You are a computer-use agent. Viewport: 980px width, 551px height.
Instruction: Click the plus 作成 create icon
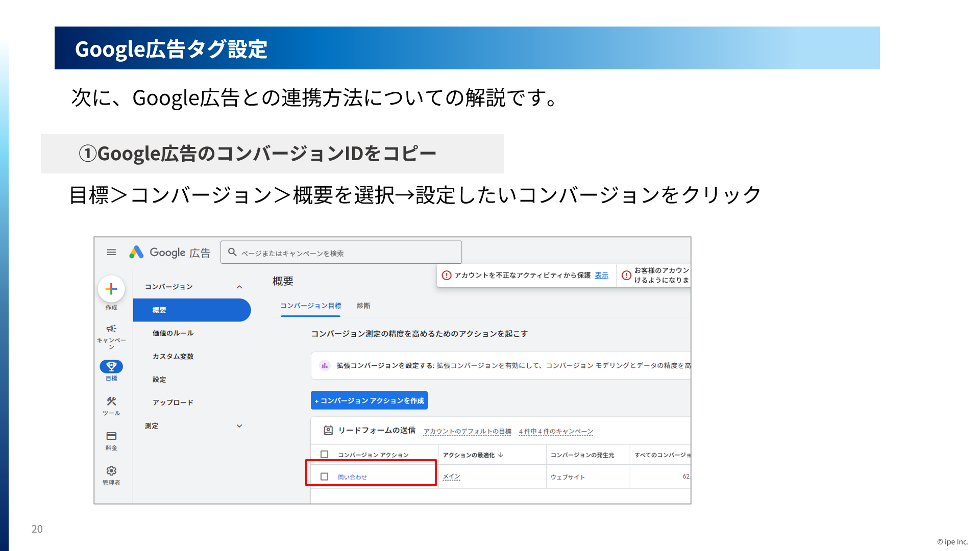111,289
